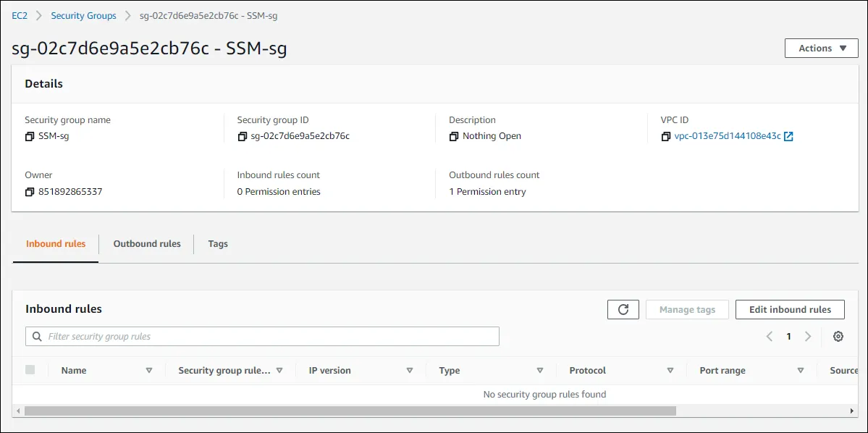868x433 pixels.
Task: Copy the Nothing Open description text
Action: click(x=454, y=136)
